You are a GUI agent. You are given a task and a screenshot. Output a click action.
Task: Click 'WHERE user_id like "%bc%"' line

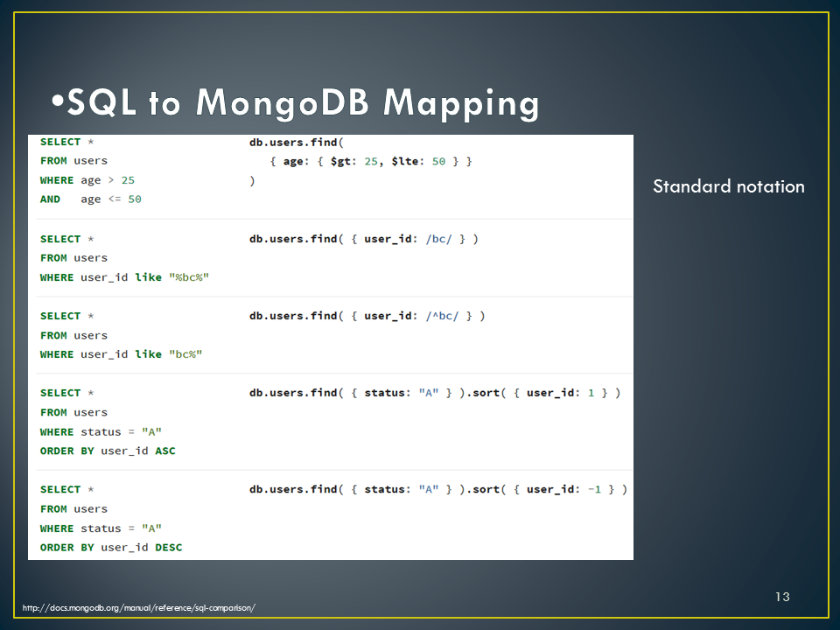point(124,277)
